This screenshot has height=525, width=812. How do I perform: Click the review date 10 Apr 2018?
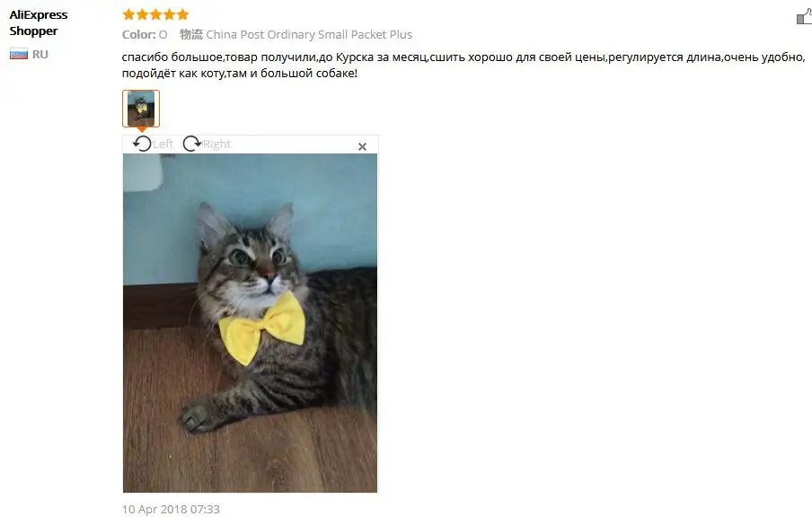tap(171, 510)
